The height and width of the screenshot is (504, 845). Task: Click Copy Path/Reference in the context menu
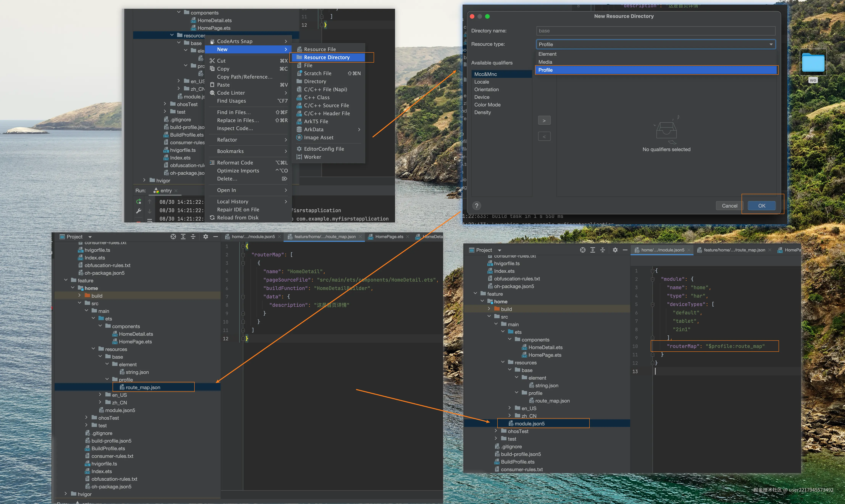click(x=248, y=77)
